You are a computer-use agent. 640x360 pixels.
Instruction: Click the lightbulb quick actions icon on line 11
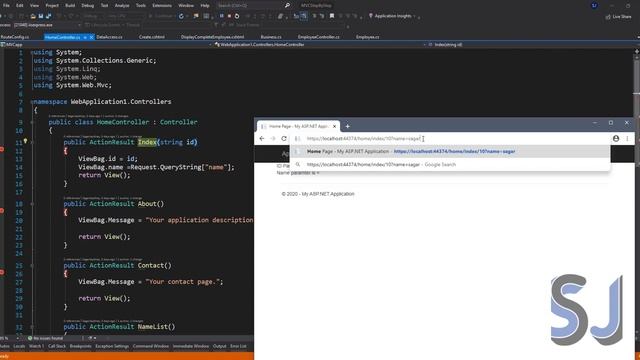pyautogui.click(x=25, y=141)
